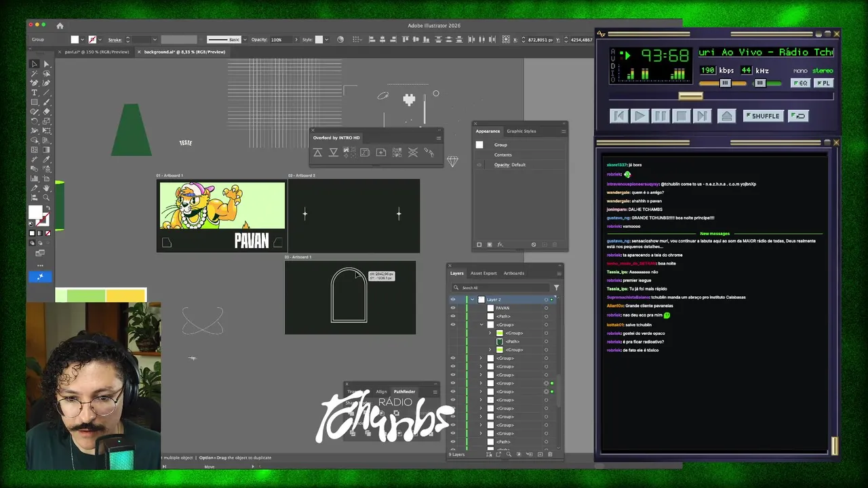This screenshot has height=488, width=868.
Task: Open Asset Export tab
Action: pos(484,273)
